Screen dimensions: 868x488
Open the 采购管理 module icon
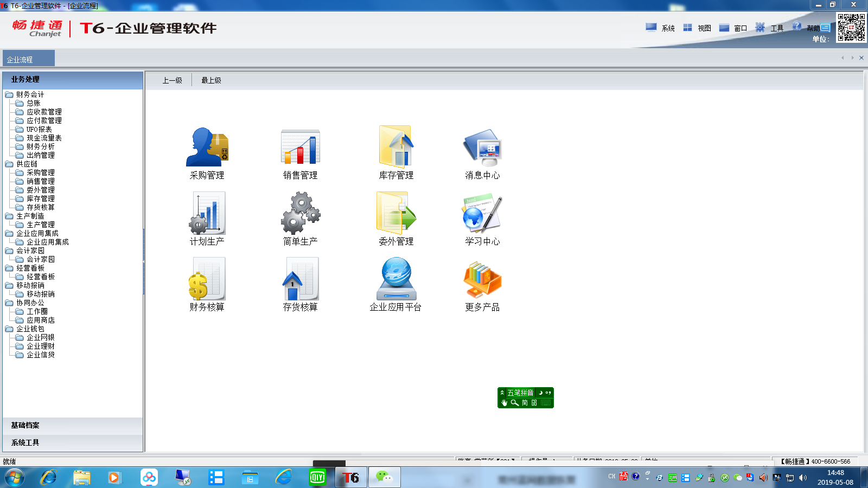pyautogui.click(x=207, y=147)
